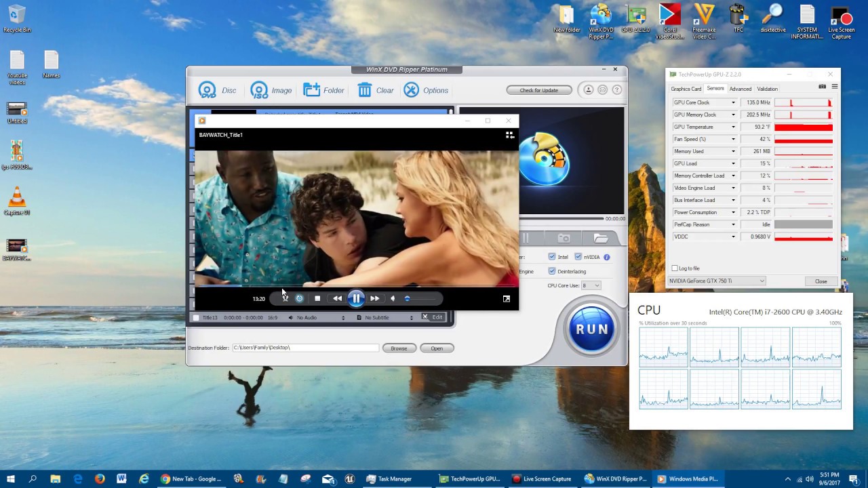The height and width of the screenshot is (488, 868).
Task: Toggle the Deinterlacing checkbox
Action: click(x=552, y=271)
